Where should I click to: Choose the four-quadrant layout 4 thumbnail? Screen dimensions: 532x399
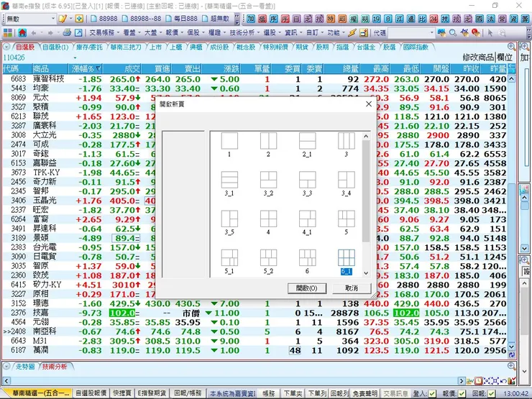(268, 219)
